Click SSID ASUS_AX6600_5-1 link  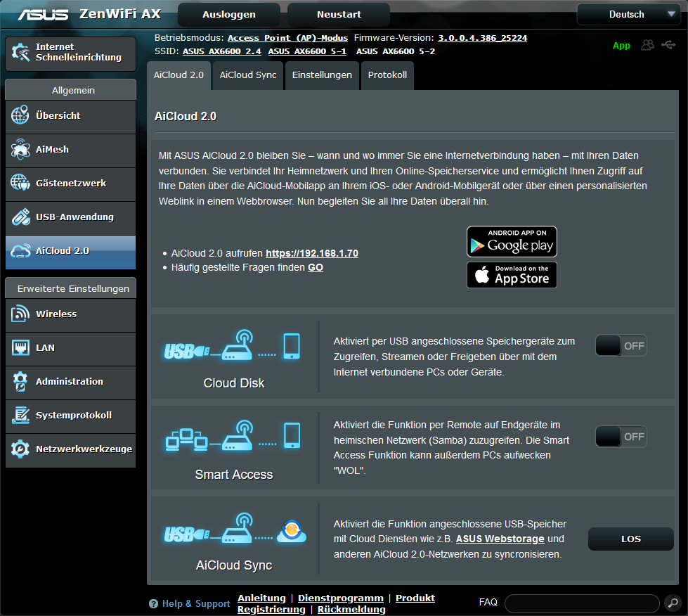coord(307,51)
